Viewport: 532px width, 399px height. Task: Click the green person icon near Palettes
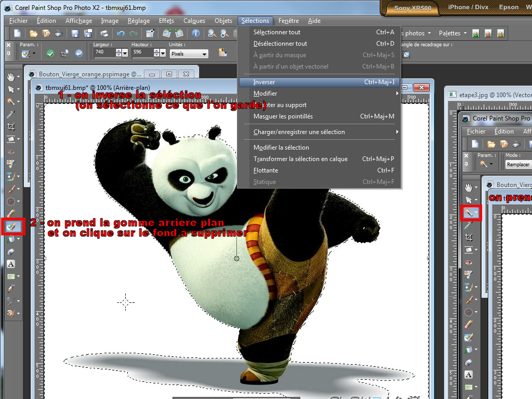[x=476, y=33]
